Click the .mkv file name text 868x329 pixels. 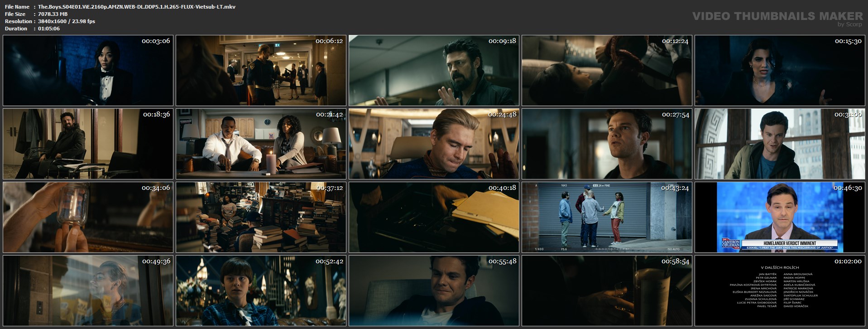tap(137, 7)
